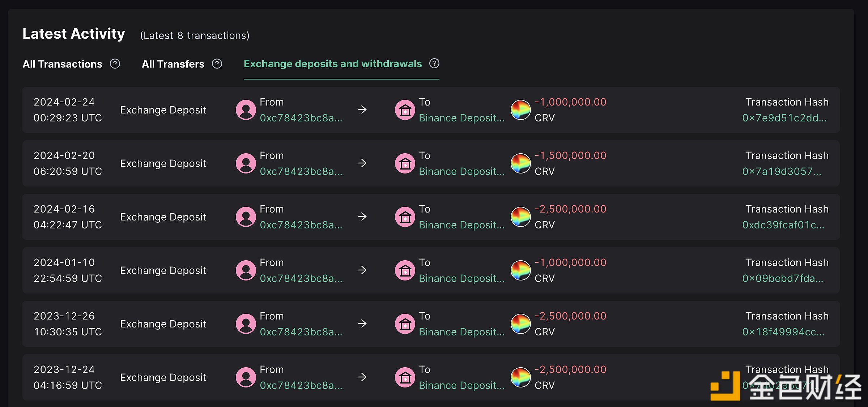Switch to the All Transfers tab

pos(173,64)
